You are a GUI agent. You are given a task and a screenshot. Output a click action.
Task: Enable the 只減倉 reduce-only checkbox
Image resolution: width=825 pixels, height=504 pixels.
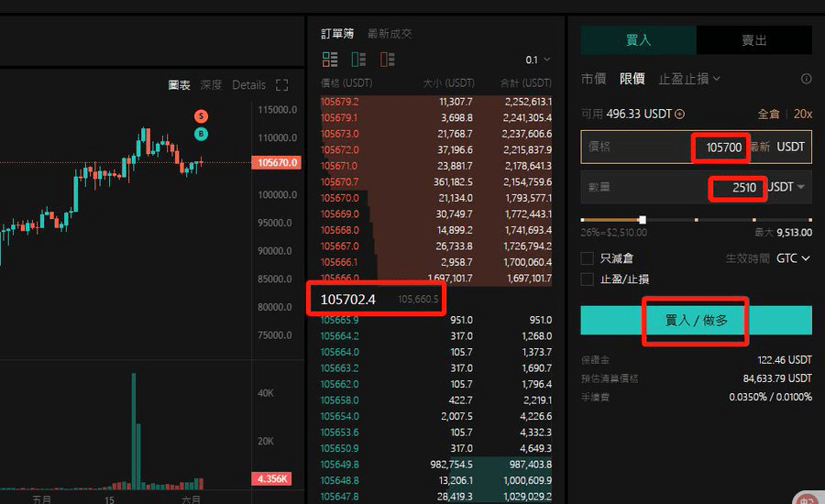coord(588,258)
